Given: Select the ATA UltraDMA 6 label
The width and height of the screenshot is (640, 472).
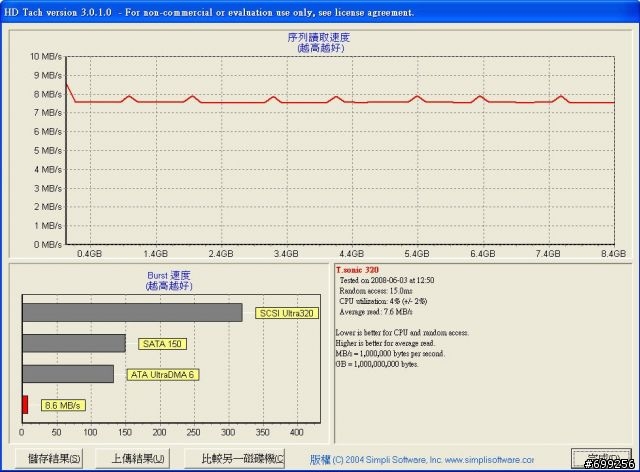Looking at the screenshot, I should coord(162,374).
